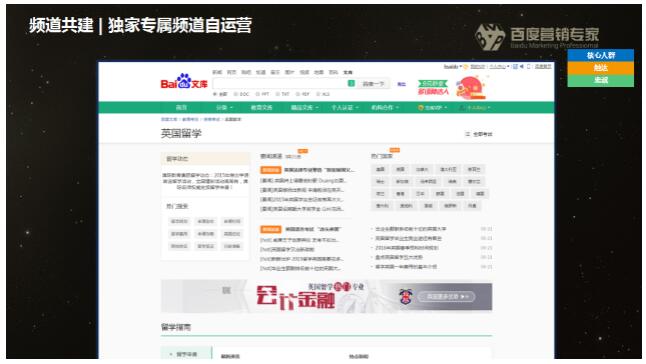This screenshot has width=646, height=364.
Task: Click the user avatar icon in navbar
Action: (462, 107)
